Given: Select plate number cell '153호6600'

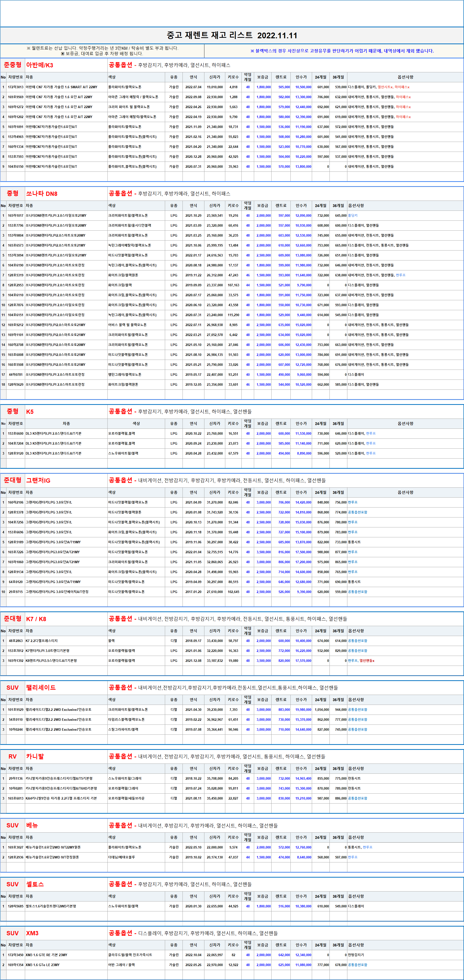Looking at the screenshot, I should tap(16, 434).
